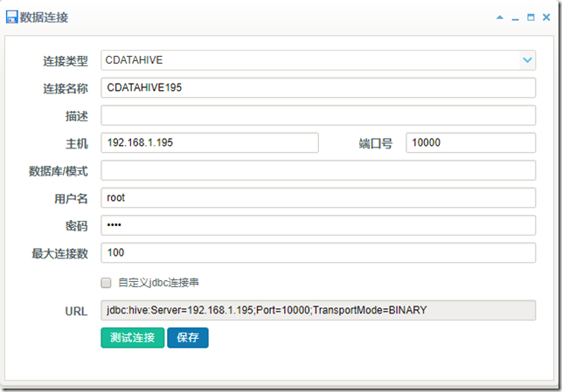Click the 保存 button
The width and height of the screenshot is (562, 392).
pos(188,338)
